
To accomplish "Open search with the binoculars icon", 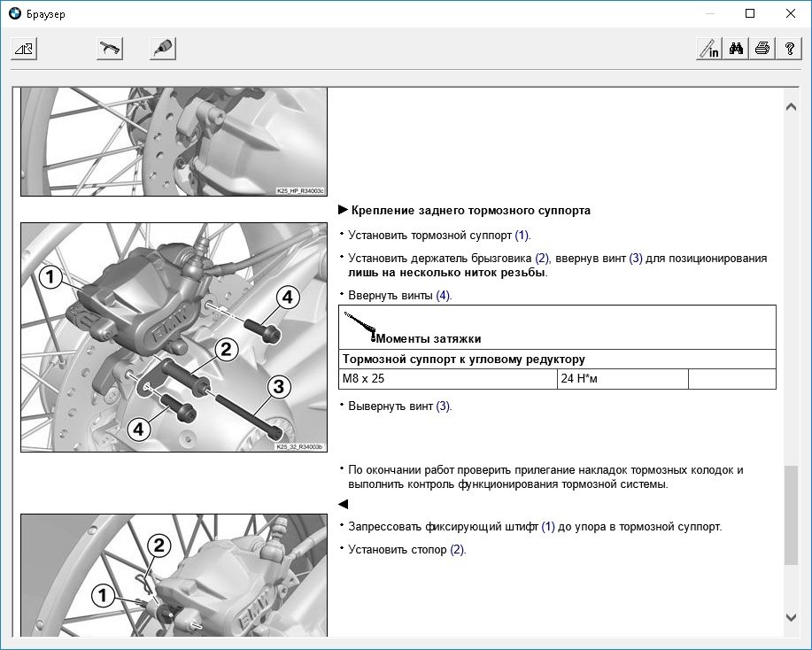I will click(736, 50).
